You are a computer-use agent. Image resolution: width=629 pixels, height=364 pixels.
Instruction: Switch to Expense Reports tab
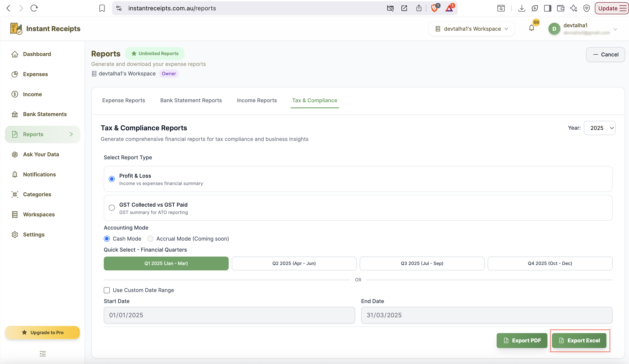124,100
